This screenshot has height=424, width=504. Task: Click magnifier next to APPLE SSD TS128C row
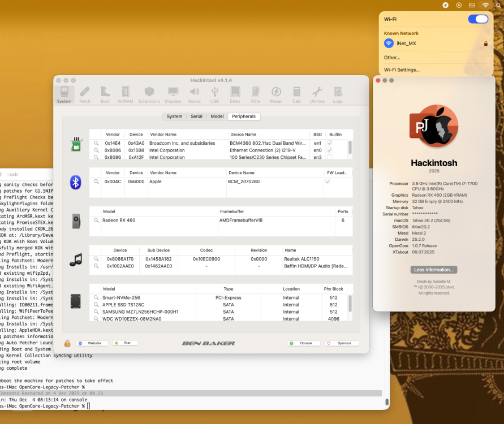[x=96, y=305]
